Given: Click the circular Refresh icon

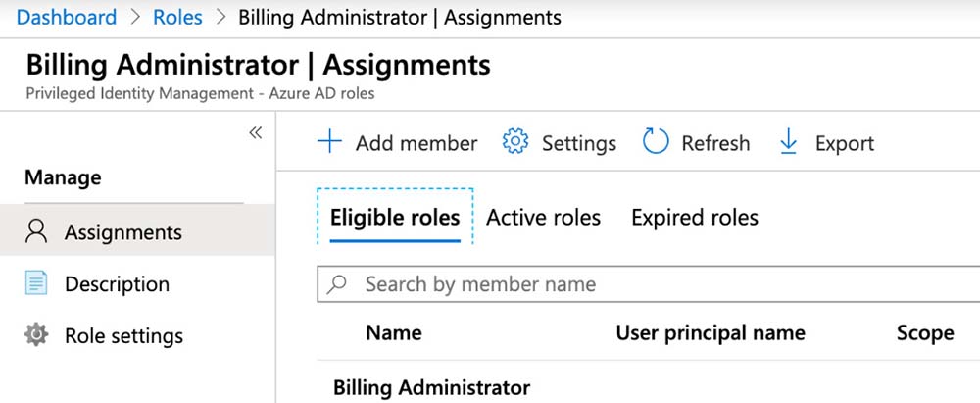Looking at the screenshot, I should [x=655, y=143].
